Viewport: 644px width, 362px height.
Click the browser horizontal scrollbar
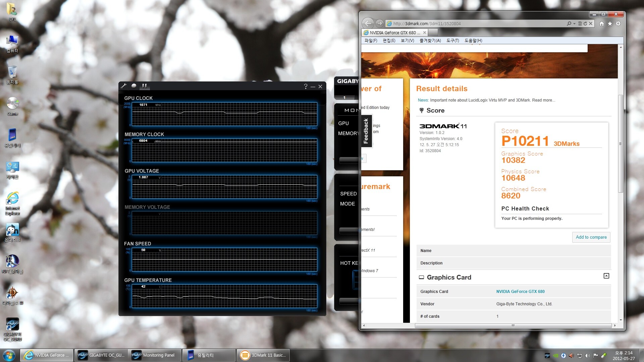tap(513, 325)
